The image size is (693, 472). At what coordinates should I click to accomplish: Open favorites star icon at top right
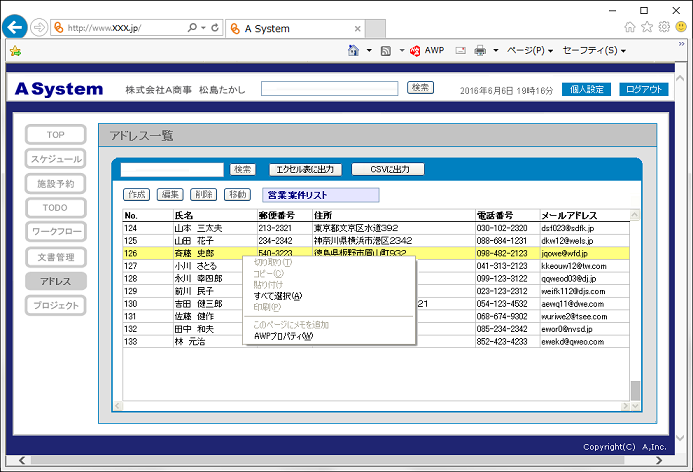(x=647, y=27)
